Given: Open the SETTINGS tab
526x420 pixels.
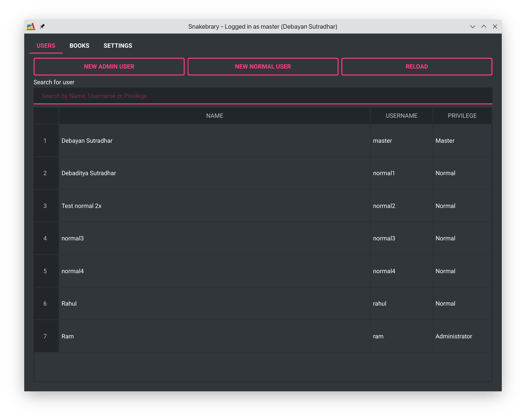Looking at the screenshot, I should [x=118, y=45].
